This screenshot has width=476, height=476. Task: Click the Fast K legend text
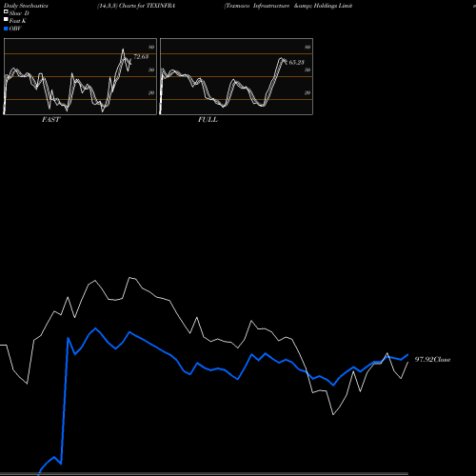pyautogui.click(x=18, y=21)
